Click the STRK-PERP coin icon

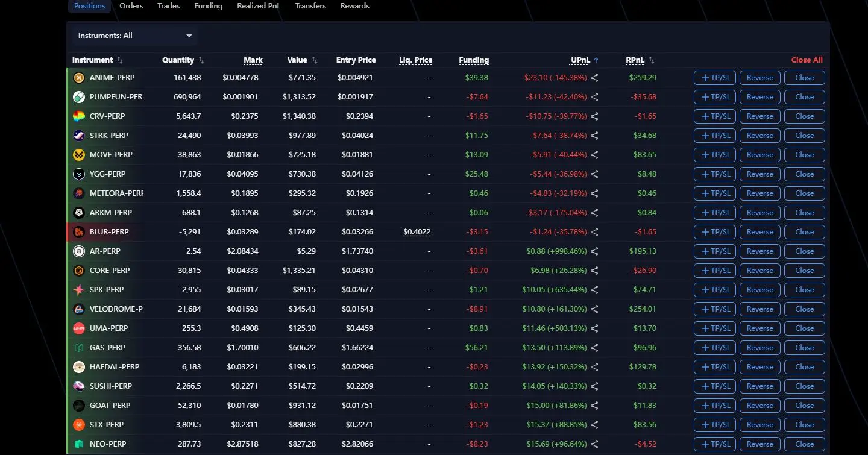pyautogui.click(x=79, y=136)
